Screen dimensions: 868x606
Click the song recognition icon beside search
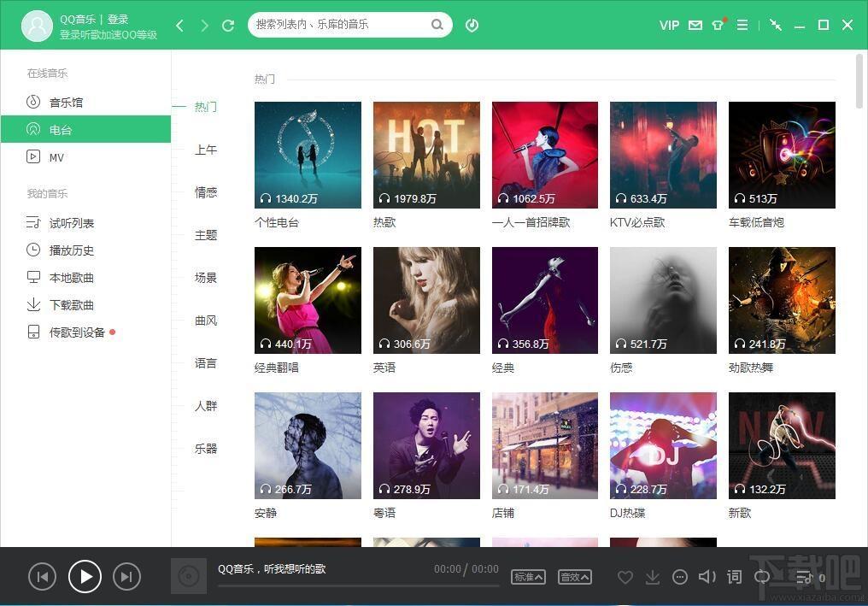tap(472, 26)
